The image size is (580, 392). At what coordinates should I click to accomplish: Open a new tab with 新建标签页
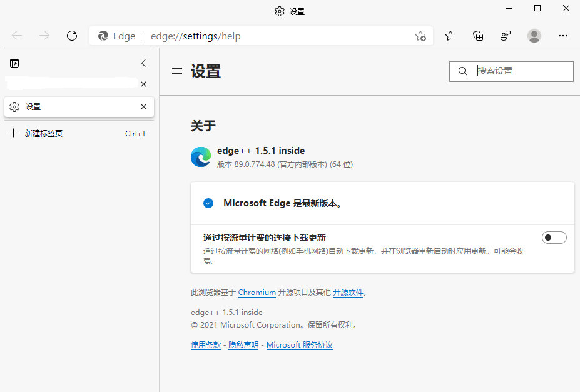pyautogui.click(x=79, y=133)
